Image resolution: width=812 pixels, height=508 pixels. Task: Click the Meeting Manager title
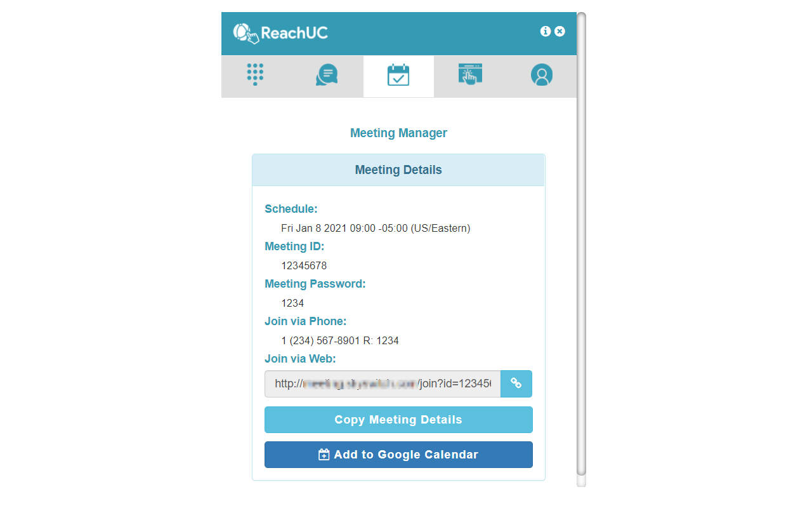(398, 133)
